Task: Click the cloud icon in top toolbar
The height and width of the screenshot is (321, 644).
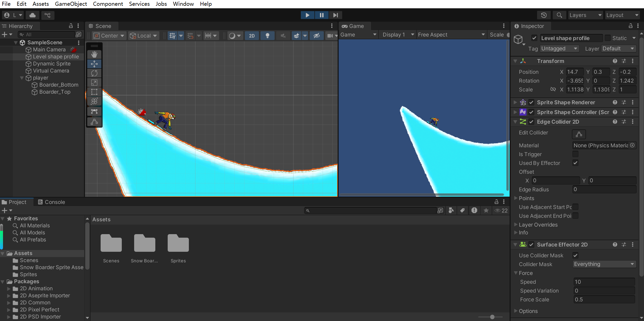Action: 33,15
